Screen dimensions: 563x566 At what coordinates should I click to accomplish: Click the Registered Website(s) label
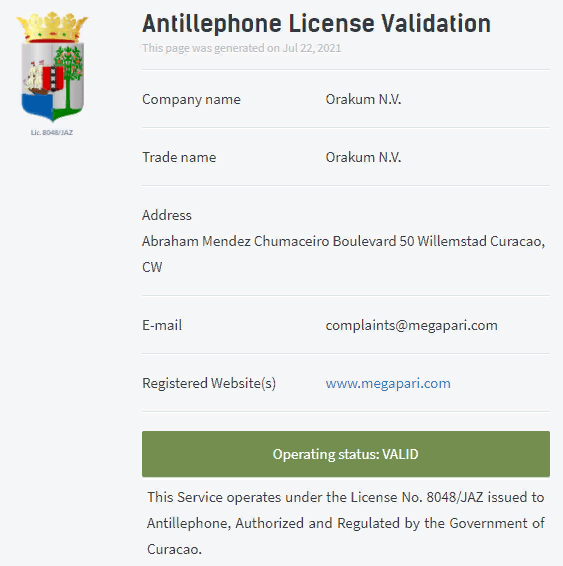209,383
